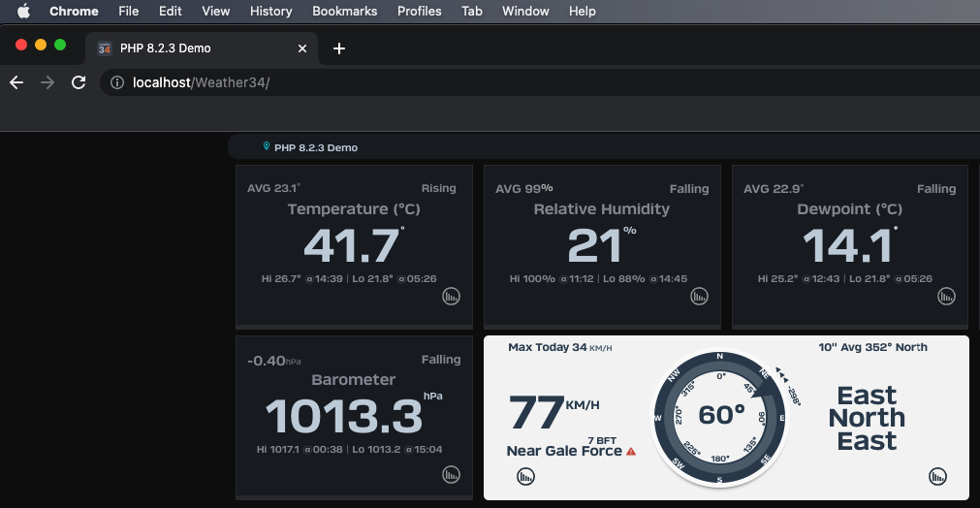The width and height of the screenshot is (980, 508).
Task: Click Rising trend on Temperature card
Action: (439, 189)
